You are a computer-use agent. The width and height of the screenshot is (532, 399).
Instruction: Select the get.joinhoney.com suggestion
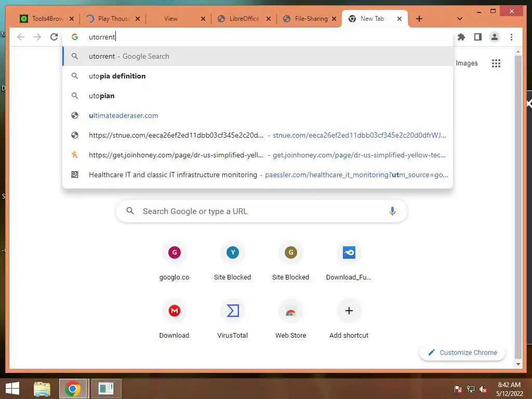(x=258, y=155)
